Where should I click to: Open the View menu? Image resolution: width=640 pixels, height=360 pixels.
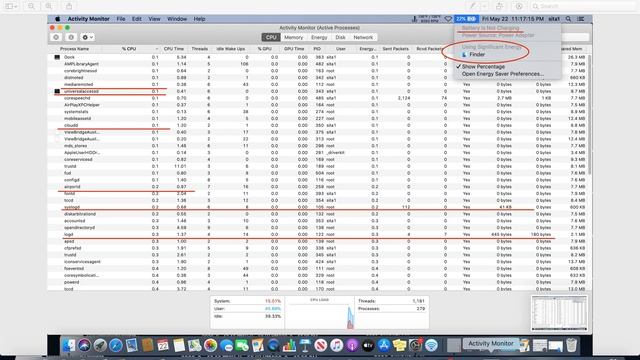(x=154, y=19)
